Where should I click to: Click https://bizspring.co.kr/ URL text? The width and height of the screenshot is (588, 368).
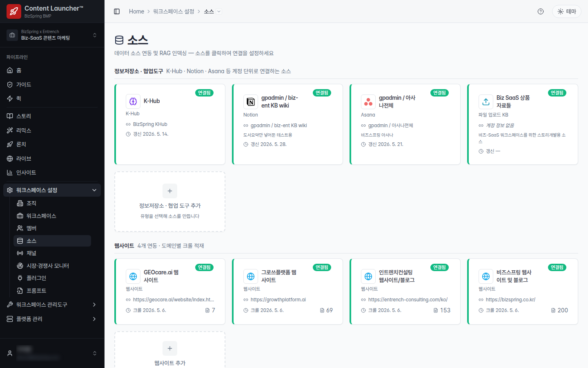[x=510, y=300]
